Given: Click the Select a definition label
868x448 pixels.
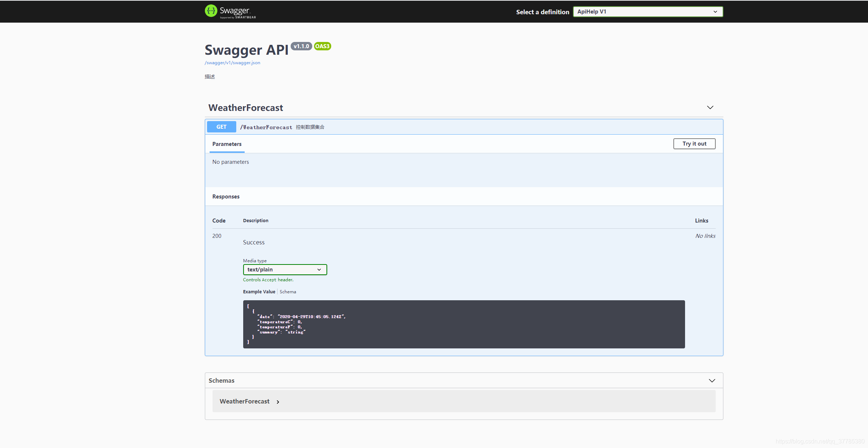Looking at the screenshot, I should 543,12.
